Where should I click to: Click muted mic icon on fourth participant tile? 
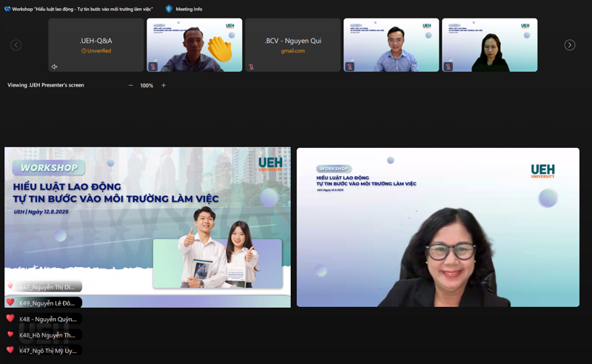tap(349, 67)
